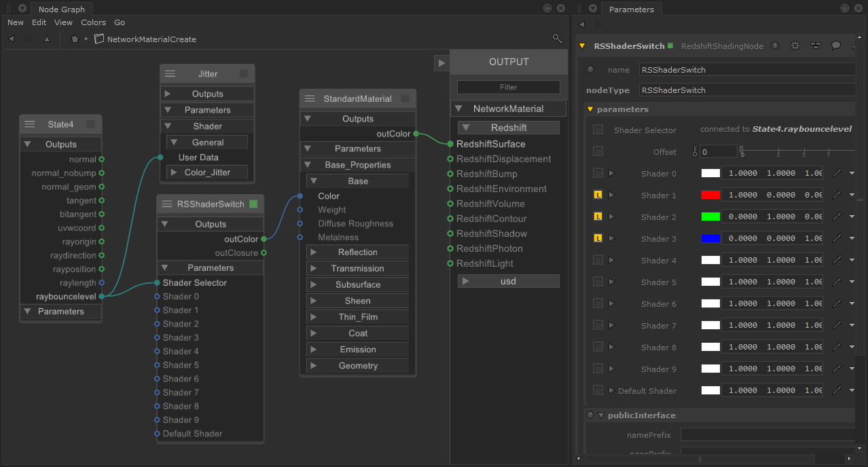This screenshot has height=467, width=868.
Task: Click the node graph search magnifier icon
Action: [557, 39]
